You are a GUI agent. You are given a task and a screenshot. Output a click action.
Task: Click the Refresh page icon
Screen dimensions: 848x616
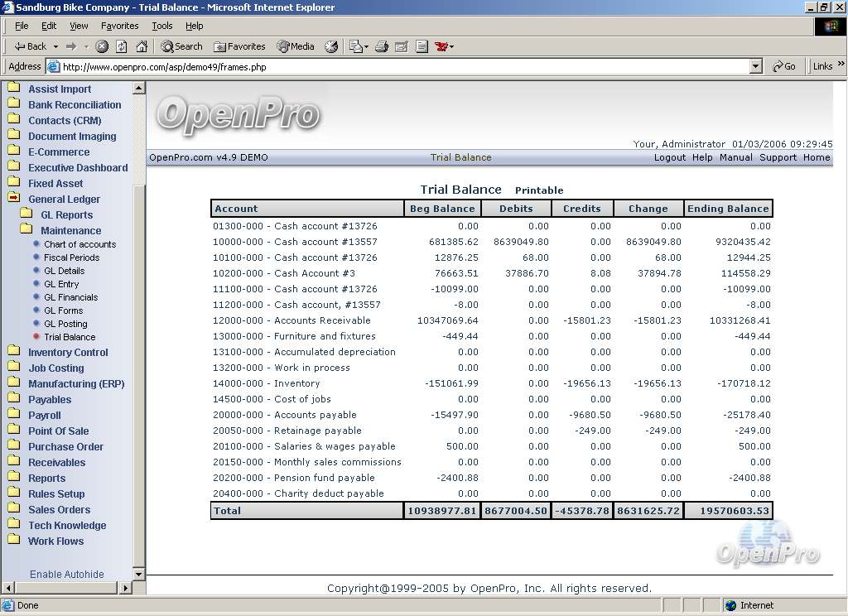click(x=122, y=46)
